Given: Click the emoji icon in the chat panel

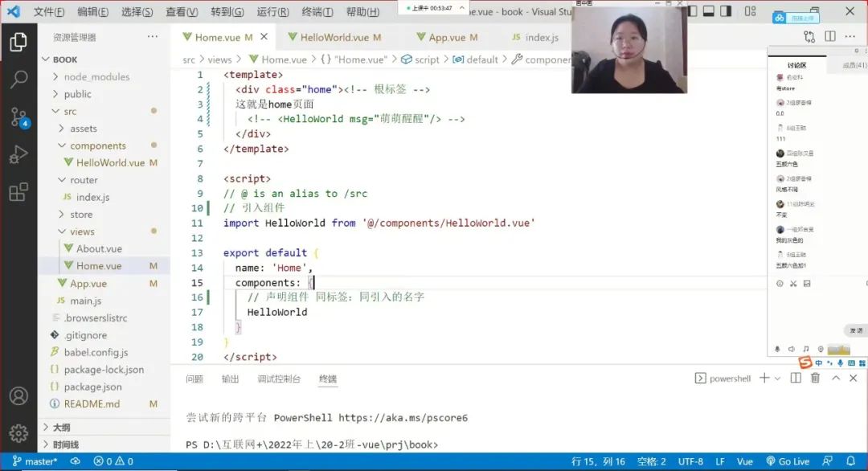Looking at the screenshot, I should pos(780,284).
